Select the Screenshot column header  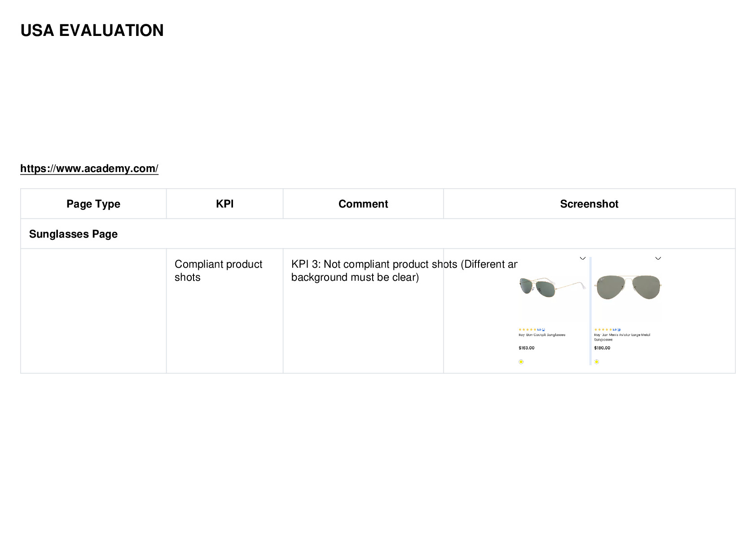pos(589,204)
